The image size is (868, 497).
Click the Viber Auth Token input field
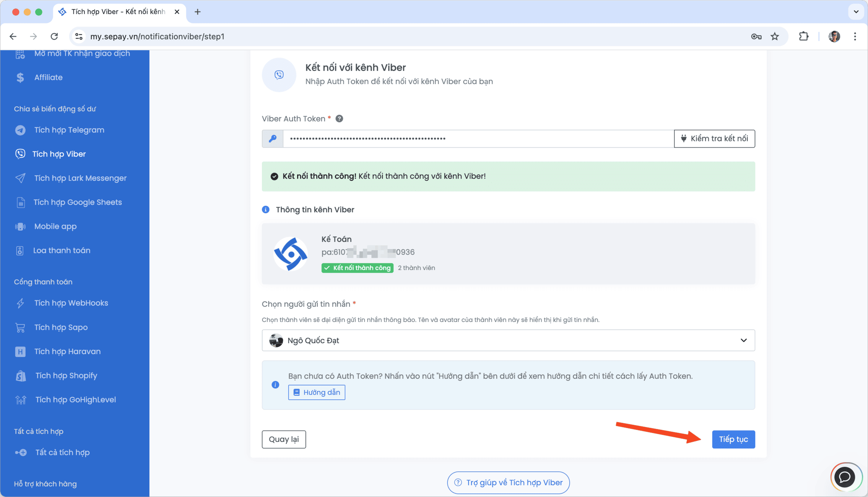(478, 139)
